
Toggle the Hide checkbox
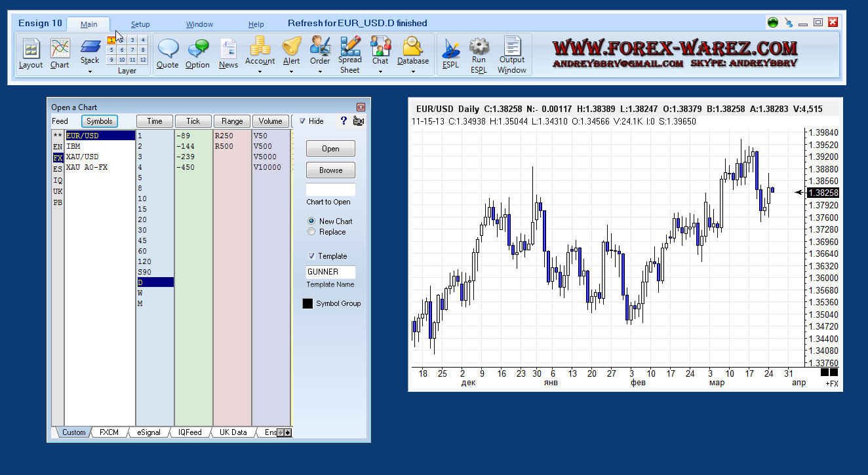point(302,121)
